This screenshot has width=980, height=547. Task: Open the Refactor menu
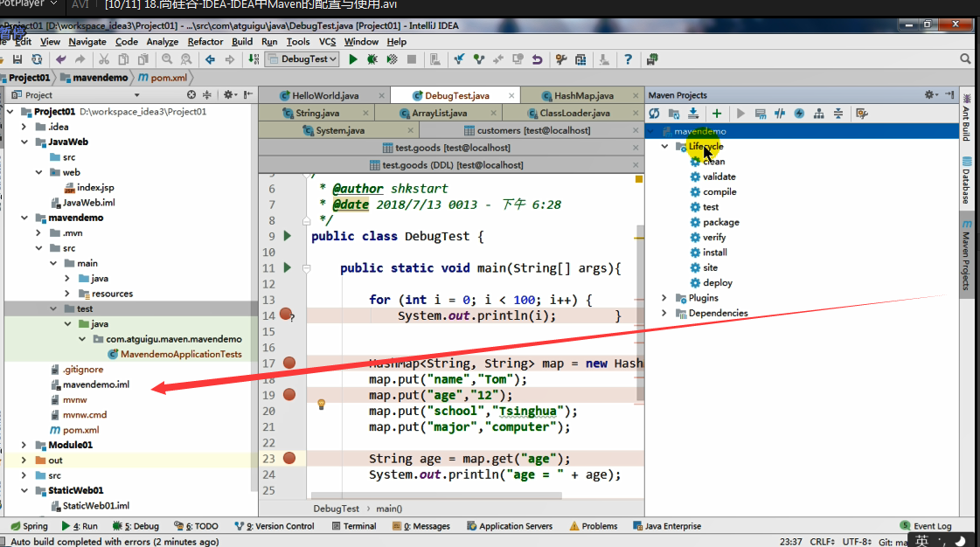pyautogui.click(x=205, y=42)
